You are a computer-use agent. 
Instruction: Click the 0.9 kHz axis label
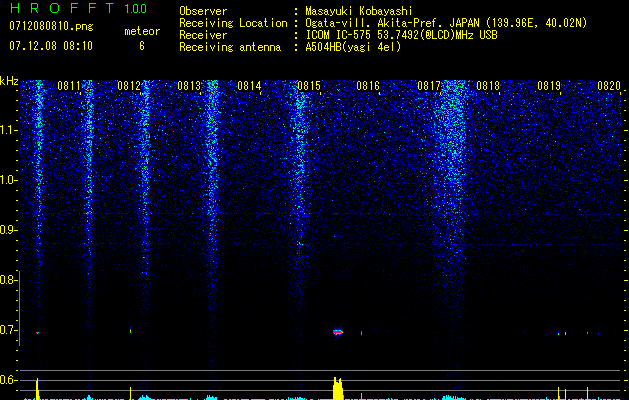pos(8,230)
